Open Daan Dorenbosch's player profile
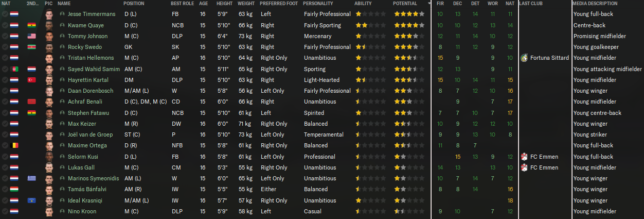The image size is (644, 219). (x=90, y=91)
